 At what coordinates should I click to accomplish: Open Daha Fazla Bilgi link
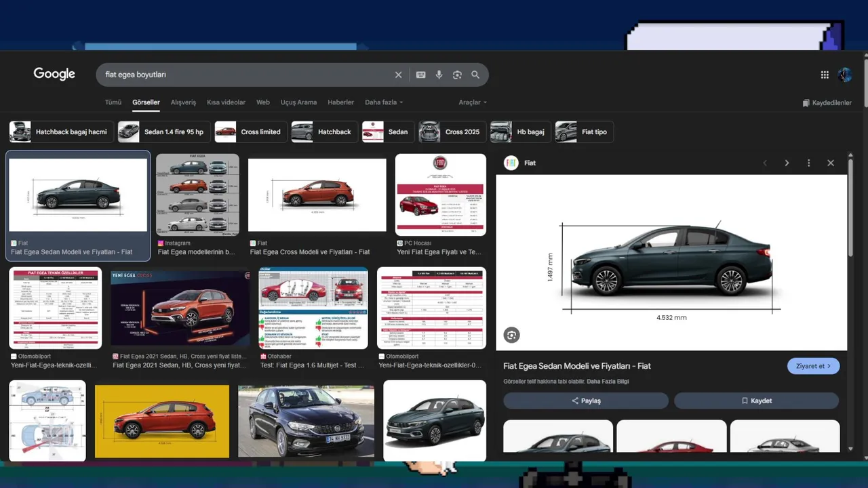[x=608, y=382]
